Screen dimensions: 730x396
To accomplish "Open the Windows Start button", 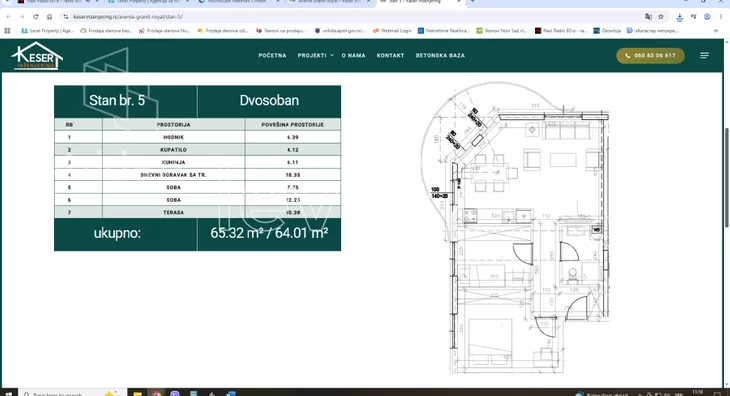I will tap(8, 393).
